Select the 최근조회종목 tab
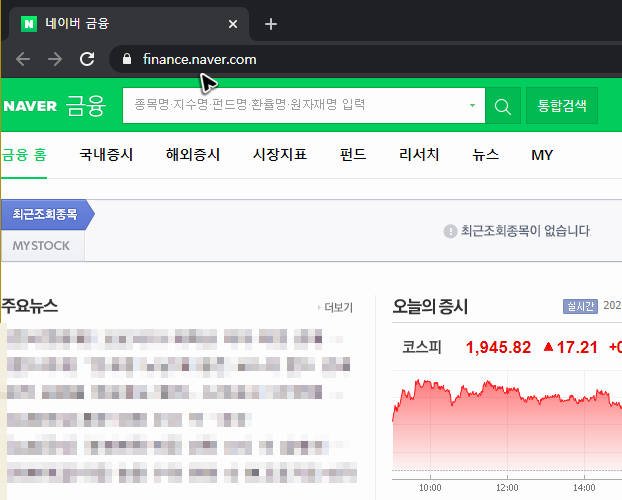622x500 pixels. tap(47, 215)
